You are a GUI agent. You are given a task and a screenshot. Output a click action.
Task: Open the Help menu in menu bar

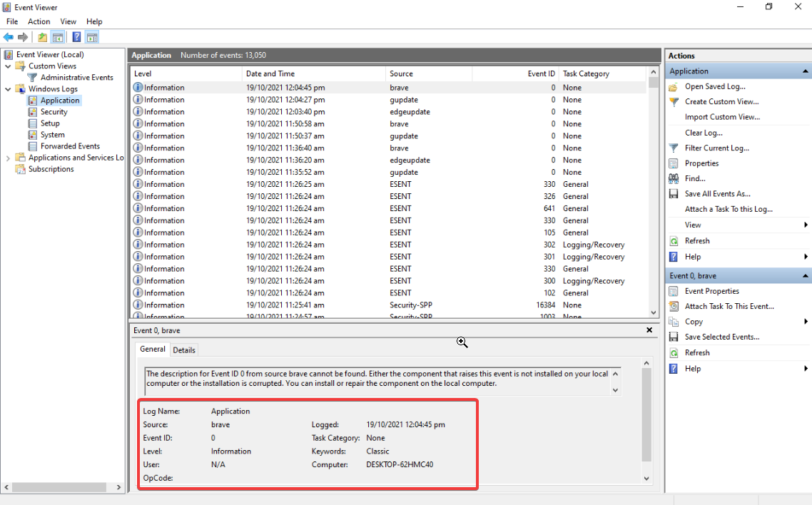pyautogui.click(x=94, y=21)
